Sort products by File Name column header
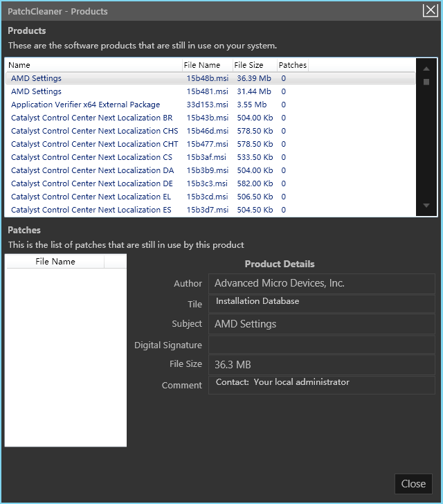This screenshot has height=504, width=443. [208, 65]
